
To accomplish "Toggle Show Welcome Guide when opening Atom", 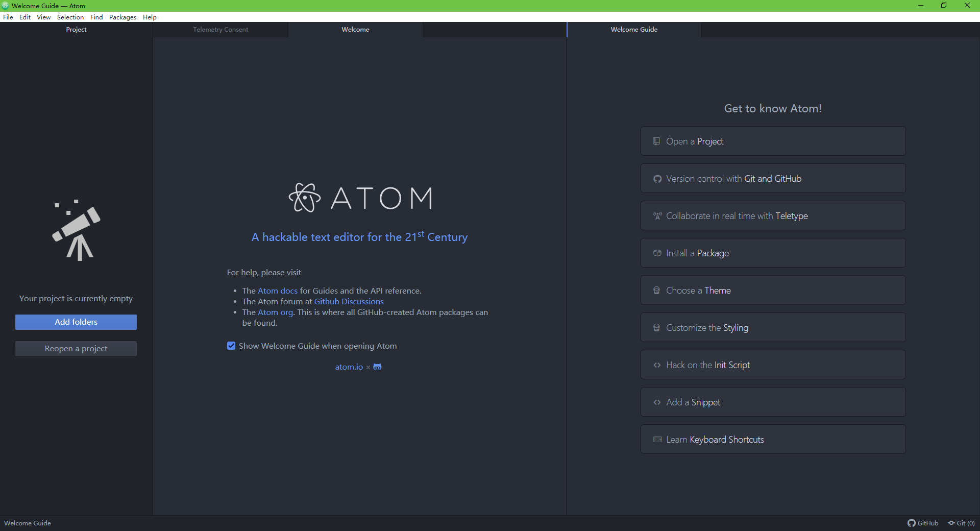I will [231, 346].
